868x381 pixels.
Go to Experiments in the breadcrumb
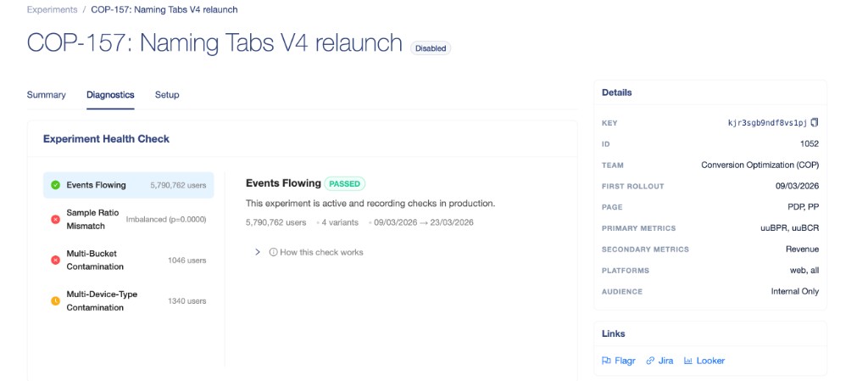52,9
